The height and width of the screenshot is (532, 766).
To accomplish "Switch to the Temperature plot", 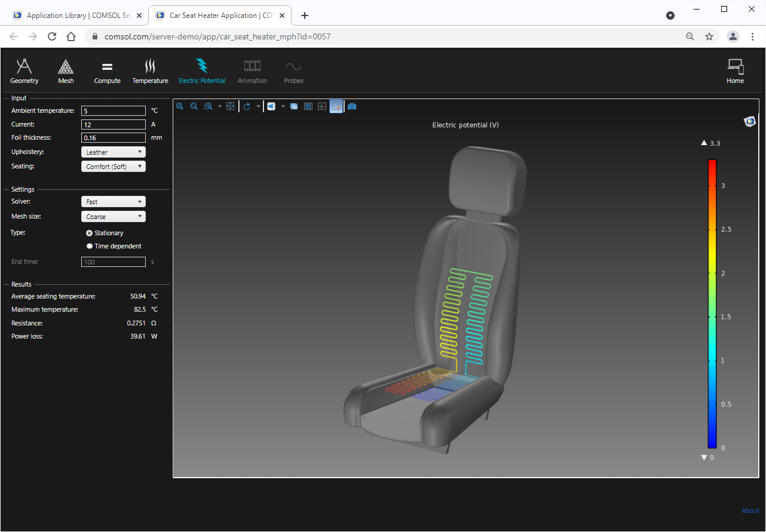I will 150,70.
